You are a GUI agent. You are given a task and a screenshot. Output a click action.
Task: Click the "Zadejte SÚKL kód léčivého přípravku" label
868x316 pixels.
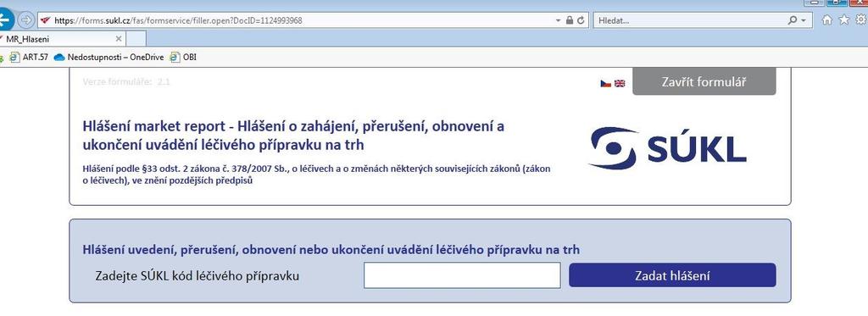pyautogui.click(x=197, y=275)
